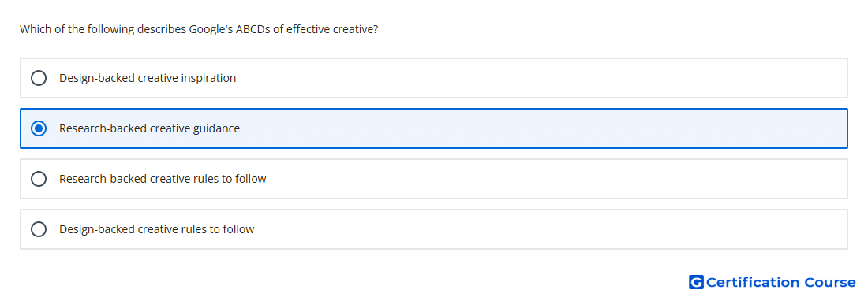Click empty area of the highlighted answer card

click(543, 128)
